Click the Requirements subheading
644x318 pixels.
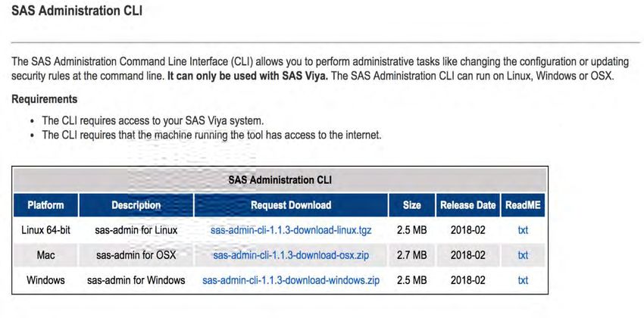[45, 99]
